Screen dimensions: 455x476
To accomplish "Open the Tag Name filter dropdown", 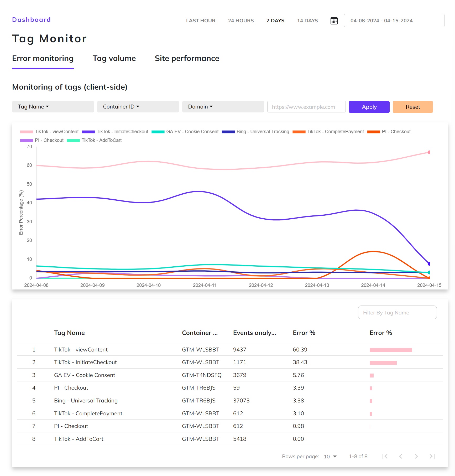I will coord(53,107).
